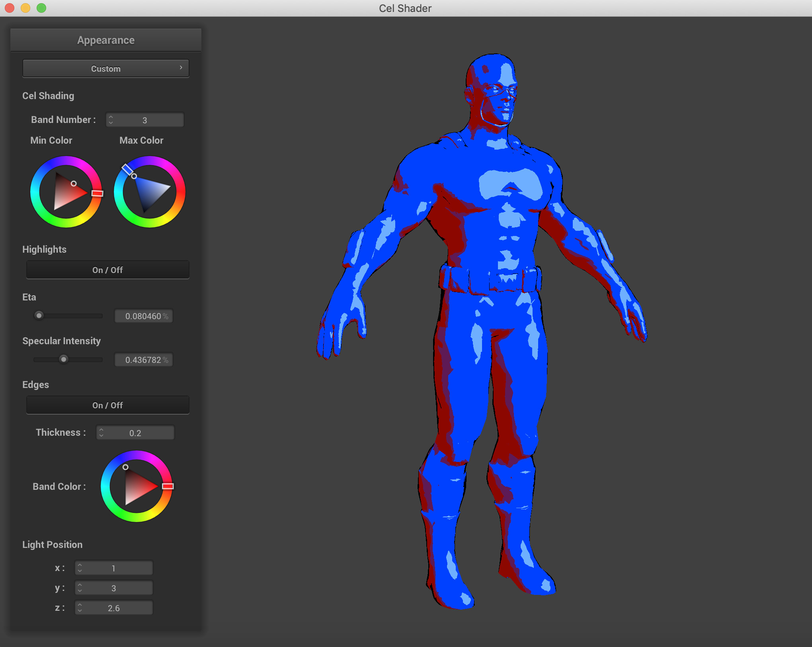Click the Max Color triangle picker dot

[x=134, y=176]
